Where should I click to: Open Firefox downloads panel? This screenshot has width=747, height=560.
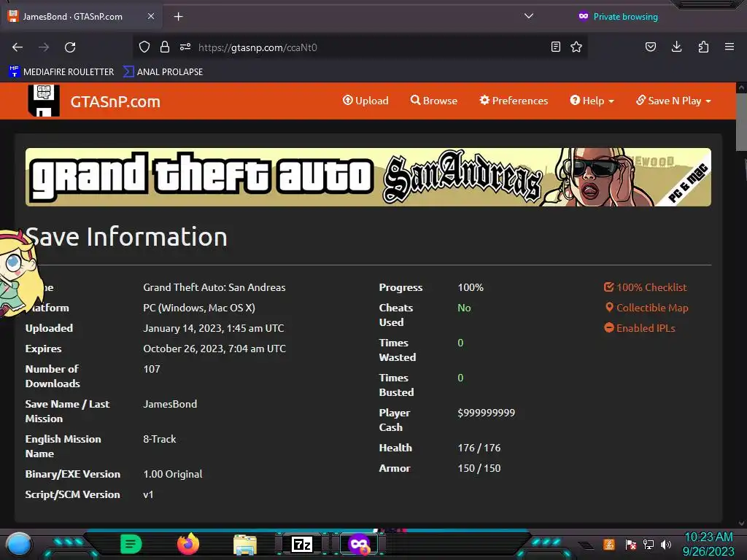click(x=676, y=47)
